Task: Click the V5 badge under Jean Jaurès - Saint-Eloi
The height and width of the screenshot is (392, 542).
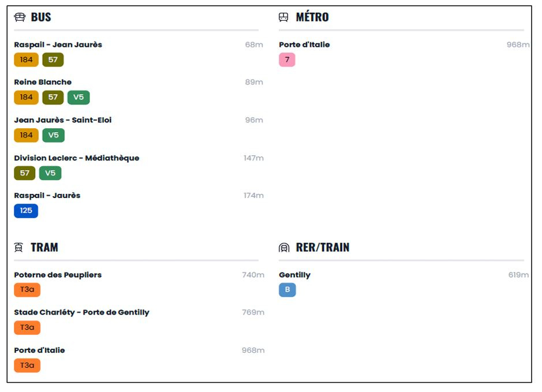Action: coord(53,135)
